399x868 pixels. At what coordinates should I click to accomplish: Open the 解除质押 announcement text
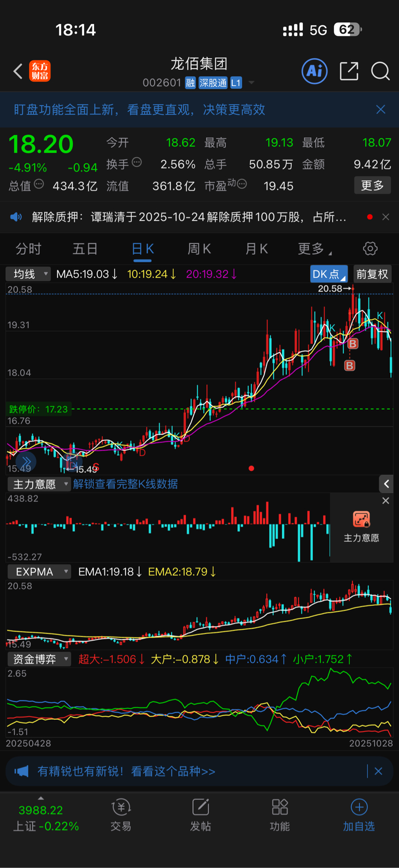click(x=189, y=217)
